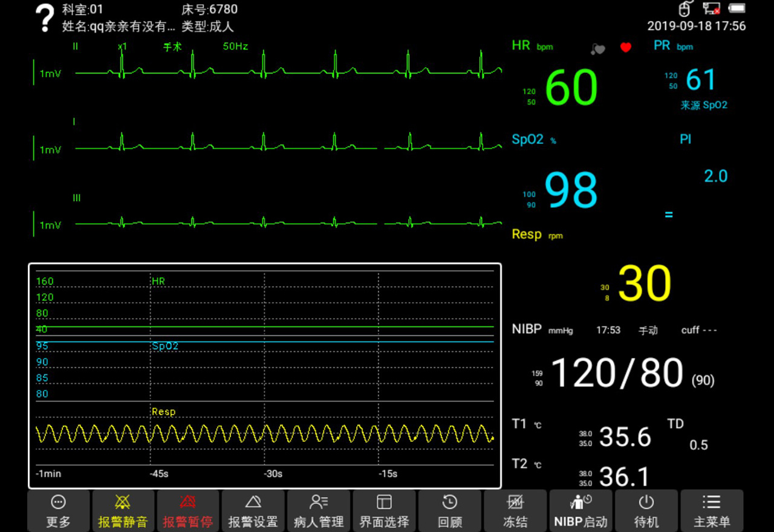Click the network disconnected icon

point(711,9)
